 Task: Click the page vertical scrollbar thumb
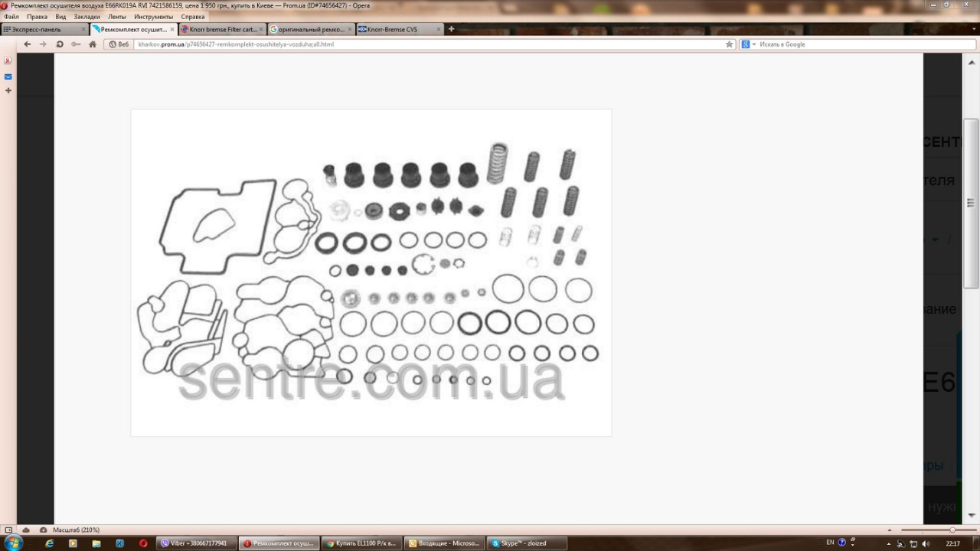point(971,203)
